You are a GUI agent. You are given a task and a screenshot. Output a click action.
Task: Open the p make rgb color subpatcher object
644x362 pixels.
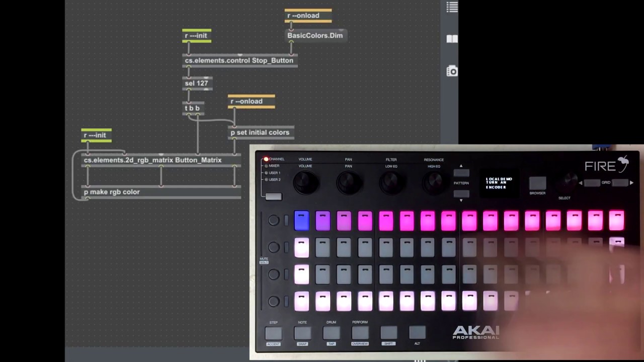(x=161, y=192)
